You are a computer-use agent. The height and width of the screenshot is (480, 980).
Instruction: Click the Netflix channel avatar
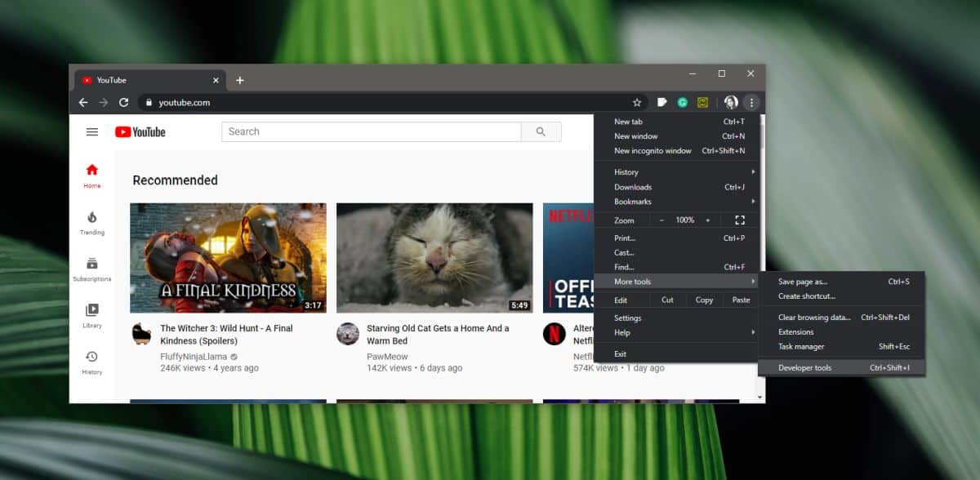pos(555,333)
